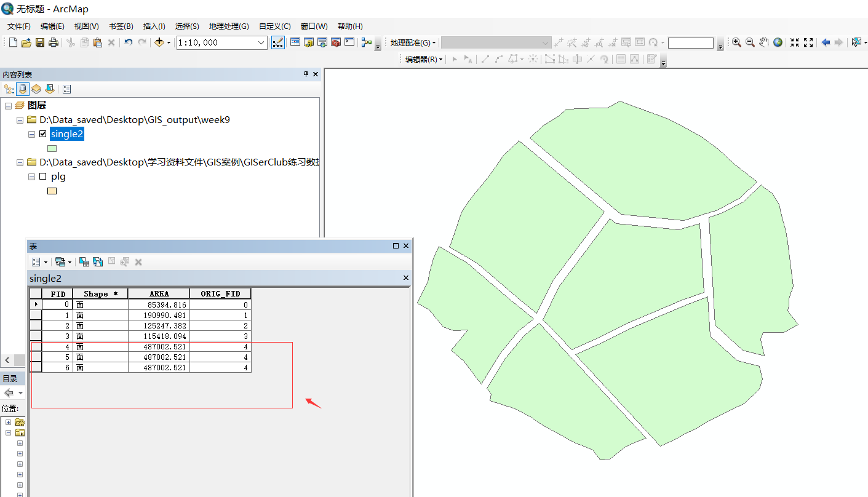
Task: Click the Fixed Zoom In icon
Action: (x=795, y=42)
